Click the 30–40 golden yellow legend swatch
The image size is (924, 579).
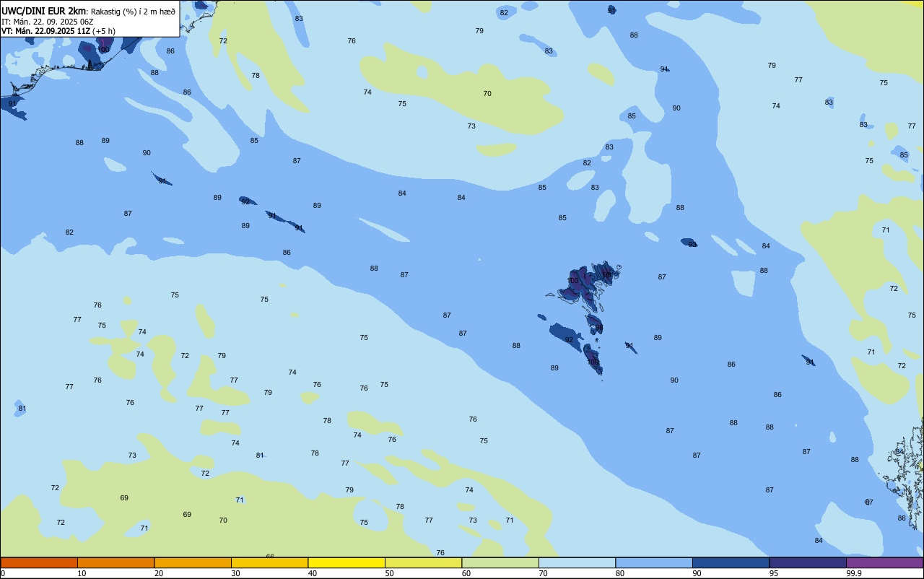(x=269, y=562)
